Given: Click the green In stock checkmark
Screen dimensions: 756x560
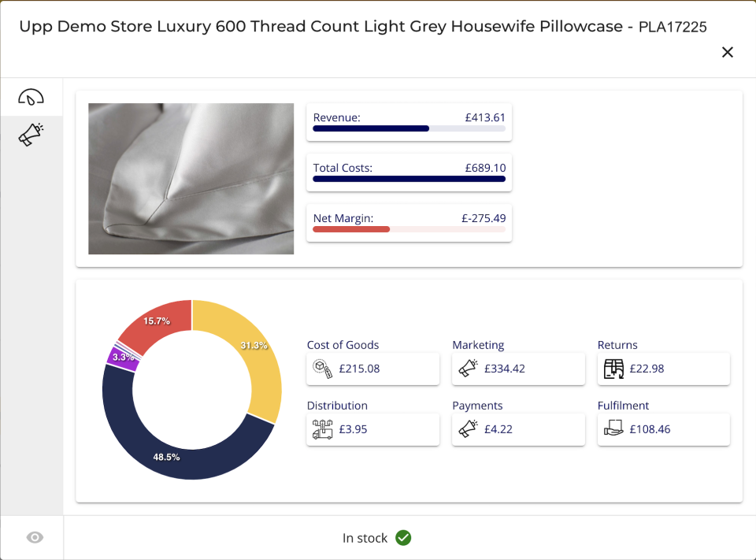Looking at the screenshot, I should point(403,538).
